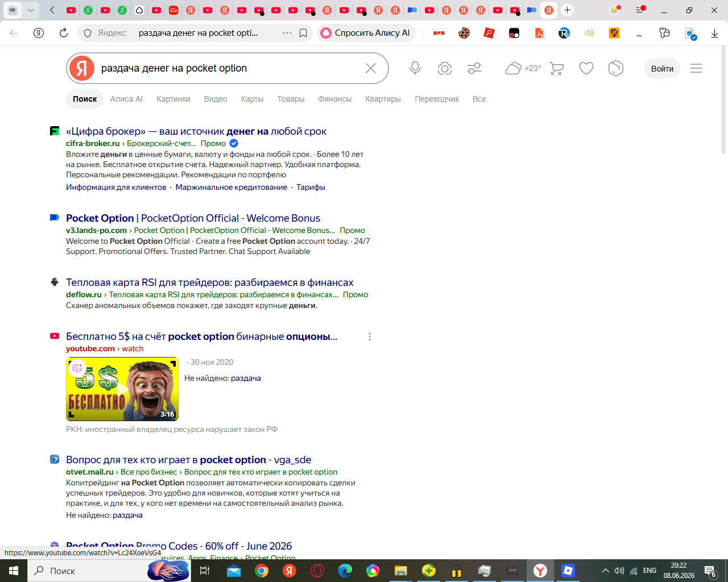Show hidden extensions via the toolbar ellipsis
Viewport: 728px width, 582px height.
point(639,34)
